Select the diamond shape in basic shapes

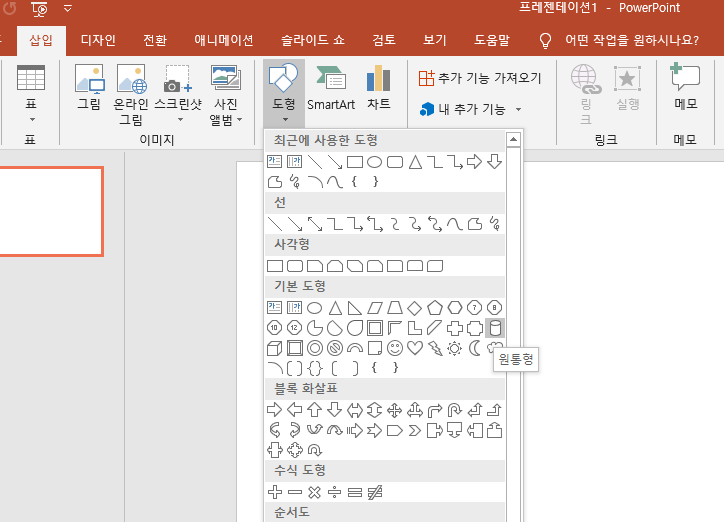[x=415, y=308]
